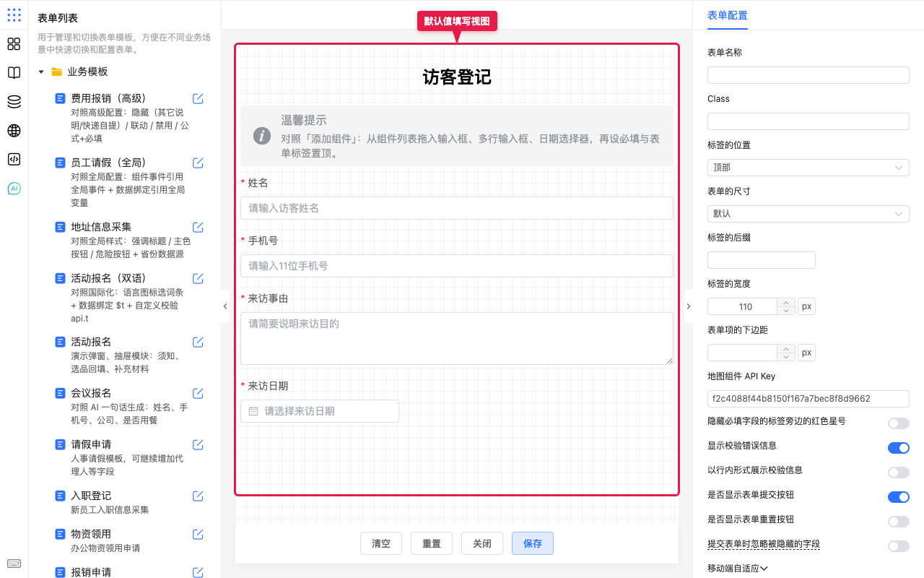Click the 默认值填写视图 label tag
This screenshot has height=578, width=924.
coord(457,22)
